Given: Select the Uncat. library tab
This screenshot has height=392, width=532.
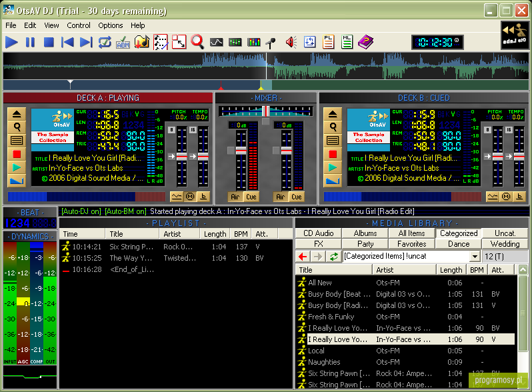Looking at the screenshot, I should (x=505, y=233).
